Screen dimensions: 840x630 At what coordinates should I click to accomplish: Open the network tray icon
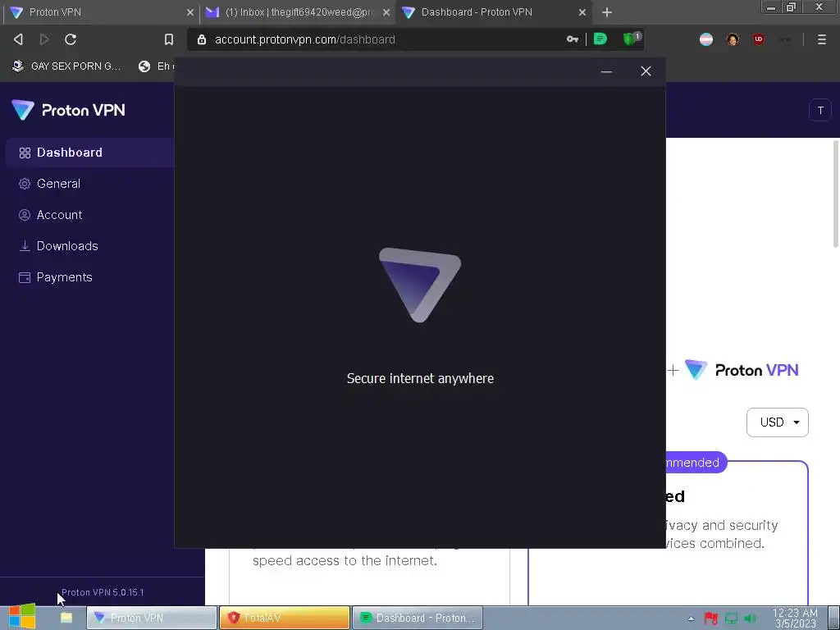pyautogui.click(x=731, y=619)
